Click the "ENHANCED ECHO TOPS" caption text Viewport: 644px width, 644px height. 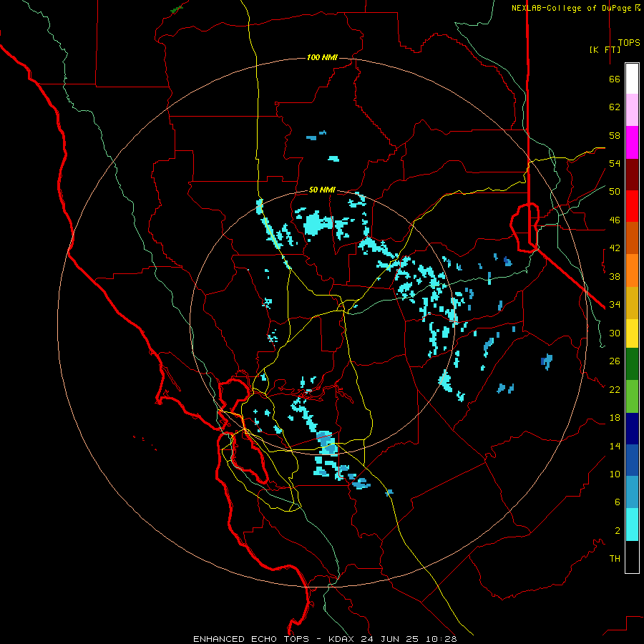[251, 639]
